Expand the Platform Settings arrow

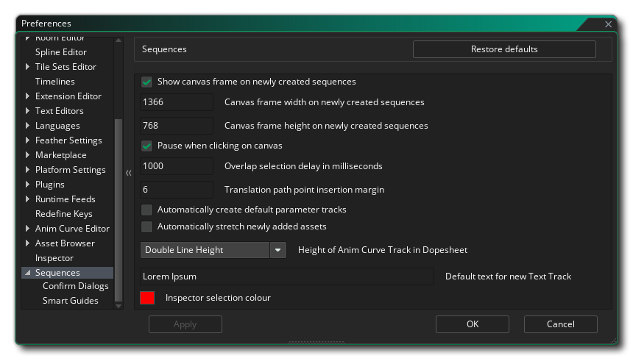pos(27,170)
